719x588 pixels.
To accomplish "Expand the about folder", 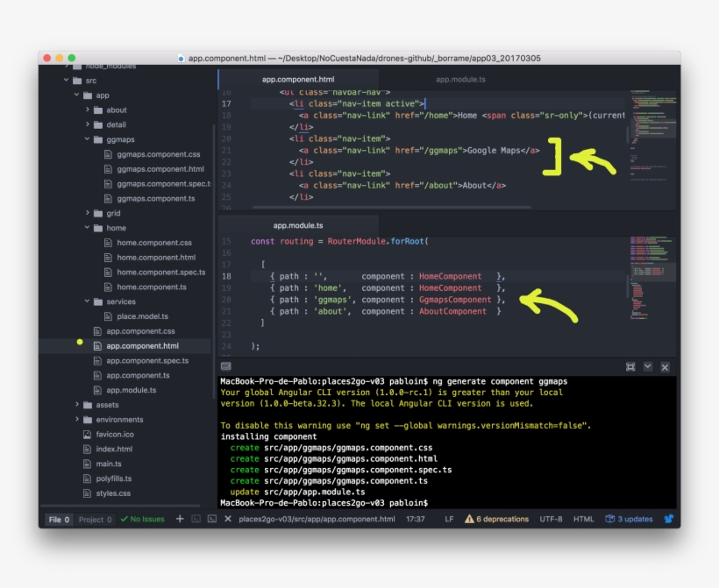I will pyautogui.click(x=87, y=110).
